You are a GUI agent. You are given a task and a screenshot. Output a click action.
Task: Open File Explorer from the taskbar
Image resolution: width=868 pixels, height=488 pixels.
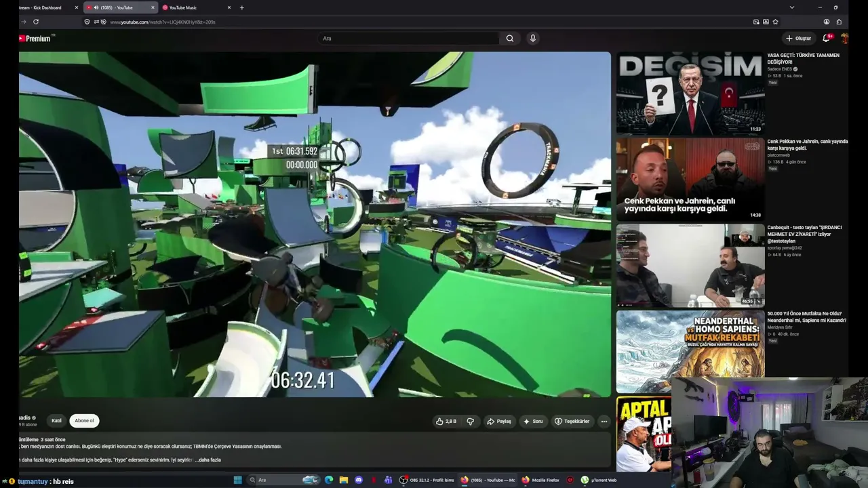(344, 480)
